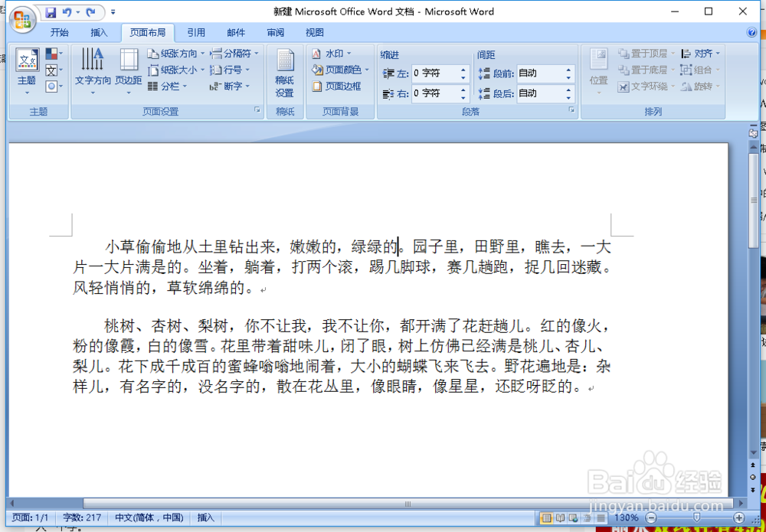Click 页面: 1/1 in status bar
The height and width of the screenshot is (532, 766).
tap(31, 517)
